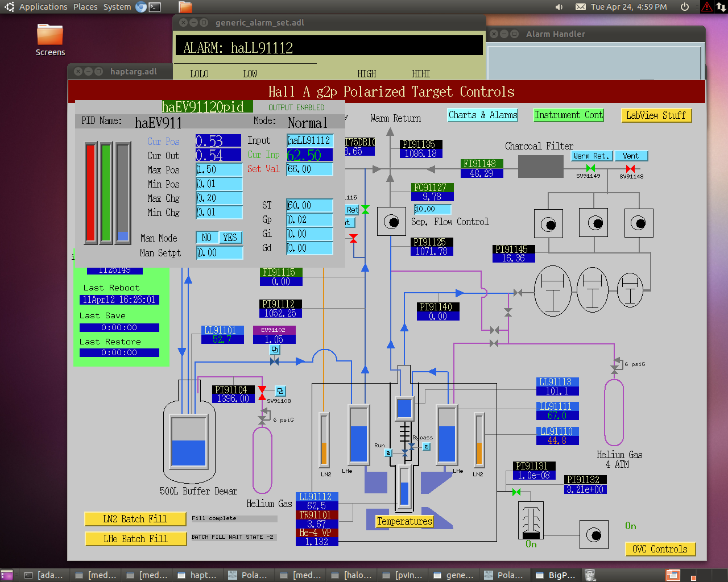Open the Screens folder on the desktop

[x=50, y=40]
